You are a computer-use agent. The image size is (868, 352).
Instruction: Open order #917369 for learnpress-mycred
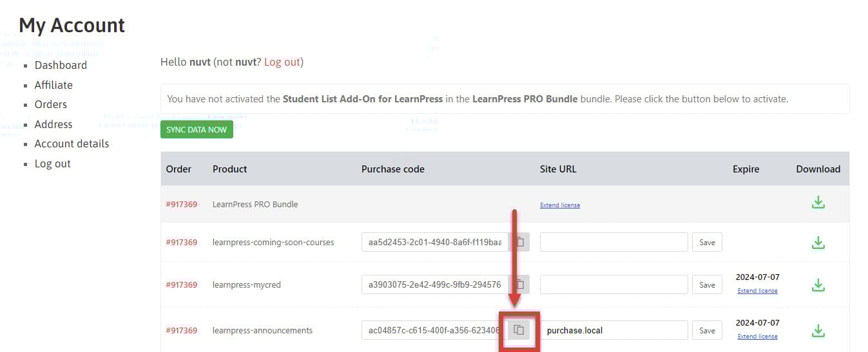click(182, 284)
